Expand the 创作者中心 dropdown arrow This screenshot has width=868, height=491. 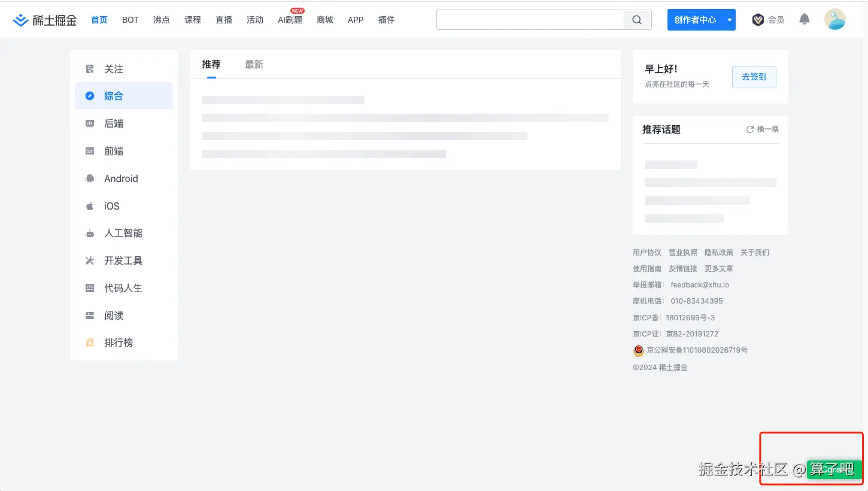[x=729, y=20]
